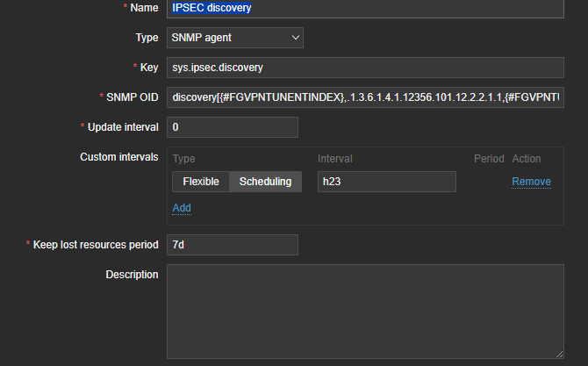Open the Type dropdown showing SNMP agent

[x=234, y=37]
